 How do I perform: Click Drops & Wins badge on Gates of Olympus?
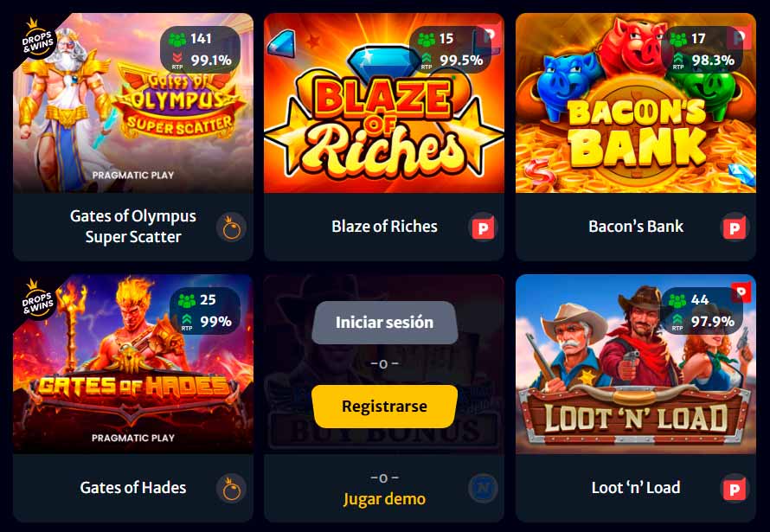[x=37, y=39]
